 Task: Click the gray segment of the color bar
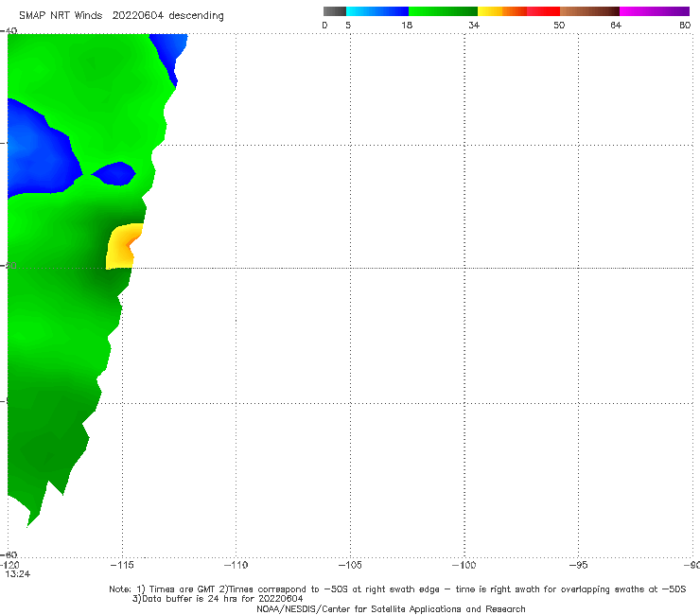tap(335, 11)
